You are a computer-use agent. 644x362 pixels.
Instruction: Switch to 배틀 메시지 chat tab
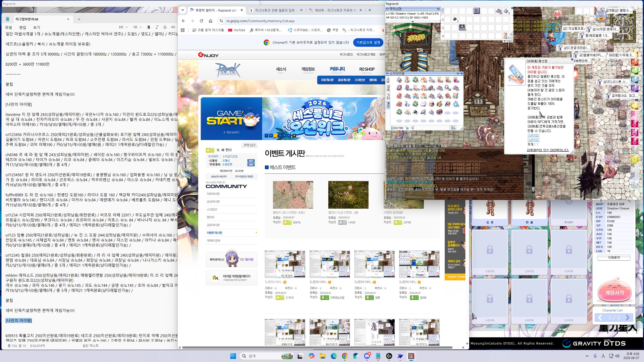(x=413, y=146)
